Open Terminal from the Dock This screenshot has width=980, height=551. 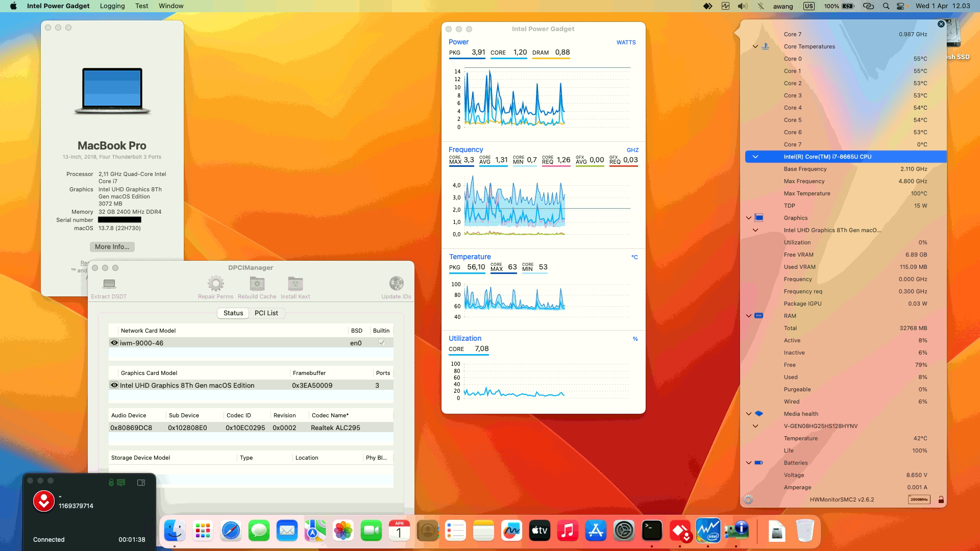[x=652, y=531]
